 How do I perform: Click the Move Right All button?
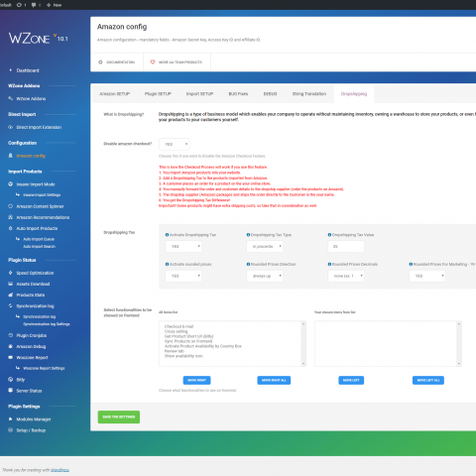[274, 380]
